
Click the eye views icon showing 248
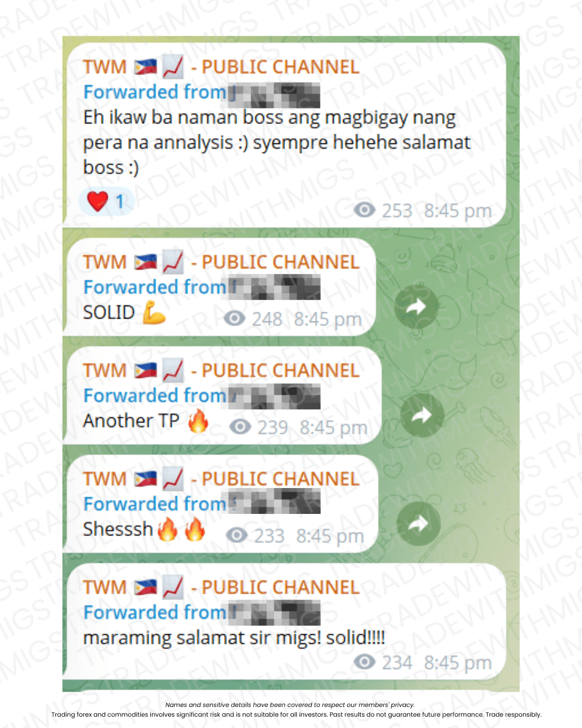pos(234,318)
